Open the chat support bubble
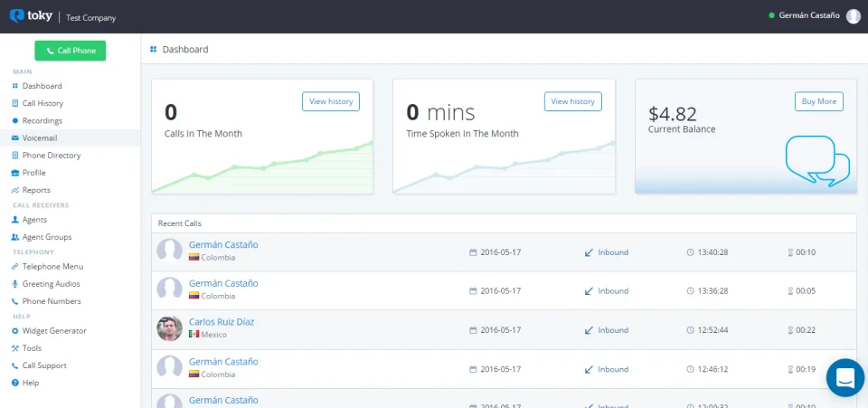 click(845, 377)
